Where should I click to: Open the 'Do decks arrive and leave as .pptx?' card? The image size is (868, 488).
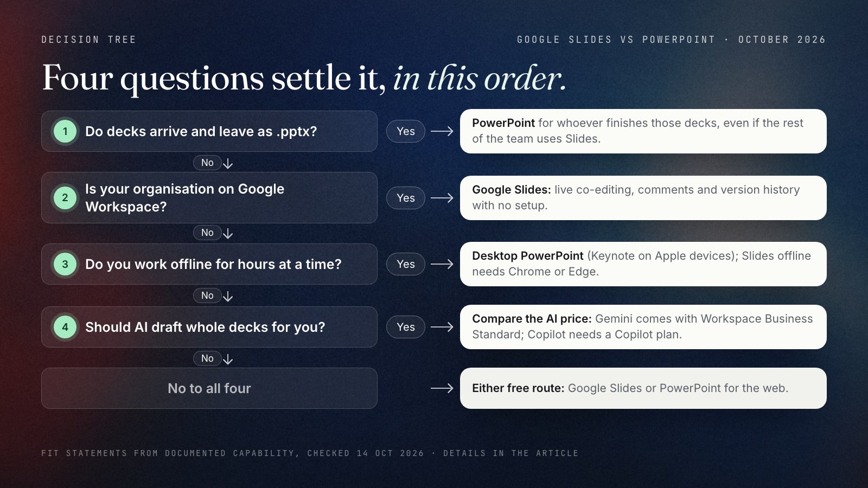(x=209, y=131)
